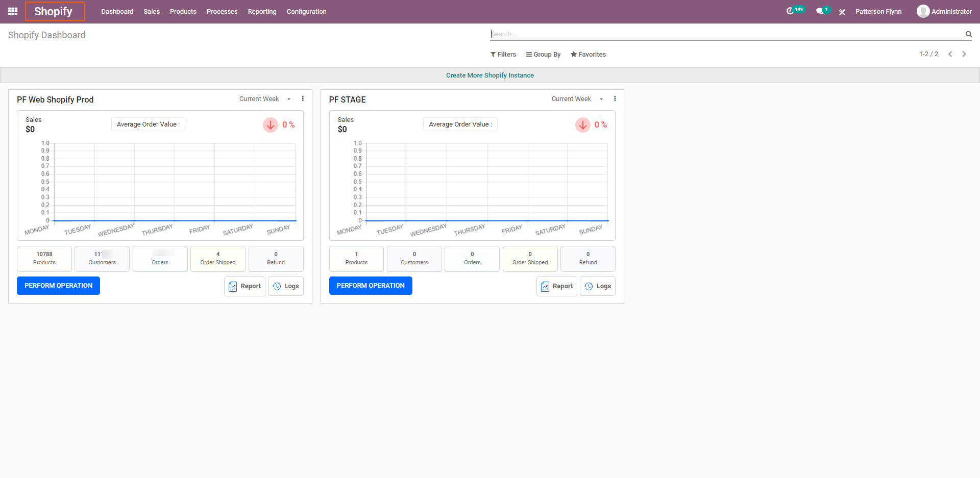980x478 pixels.
Task: Open Logs for PF STAGE
Action: pyautogui.click(x=598, y=286)
